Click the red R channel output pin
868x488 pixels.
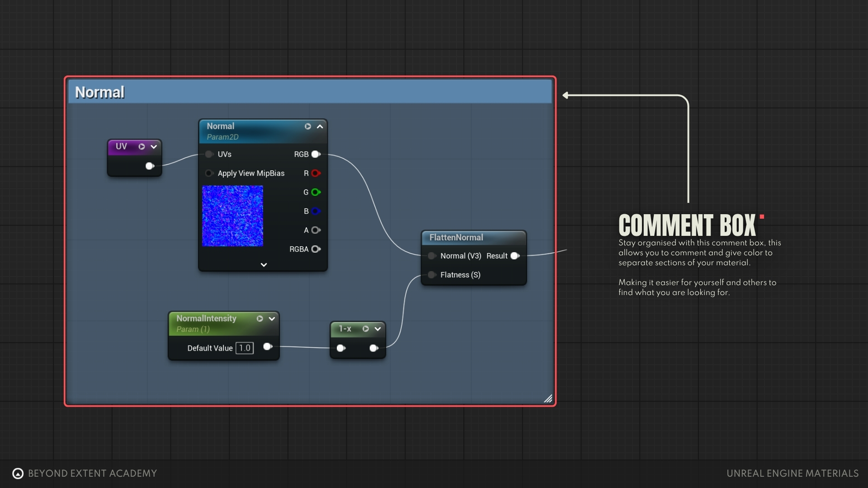click(x=316, y=174)
